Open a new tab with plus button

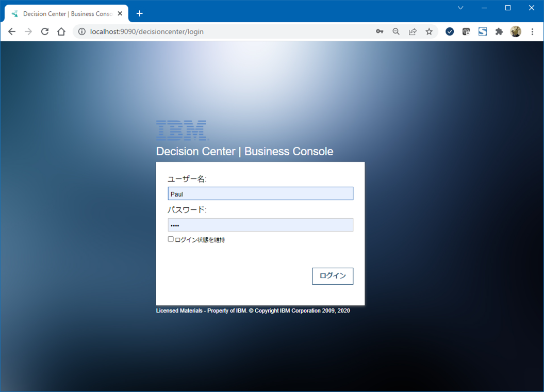click(139, 13)
